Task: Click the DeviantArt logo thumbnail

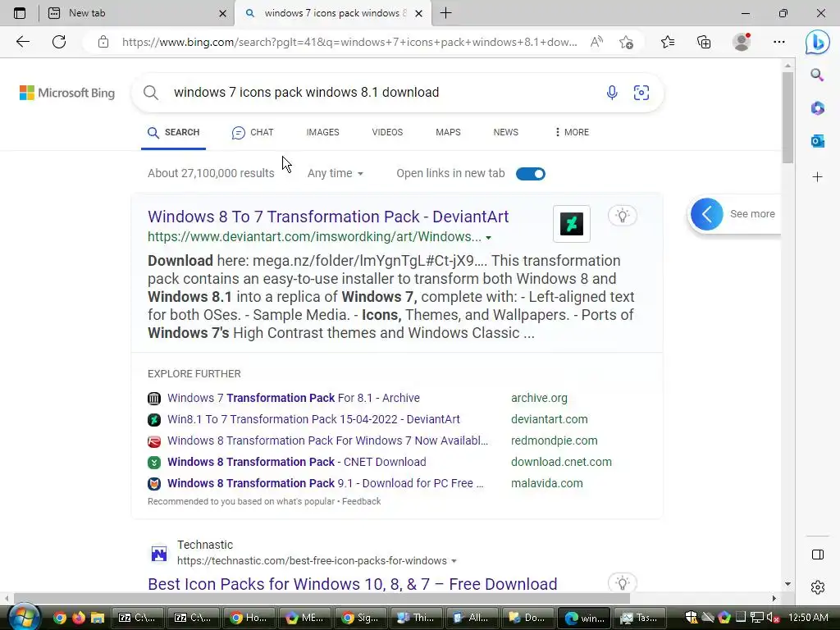Action: [572, 224]
